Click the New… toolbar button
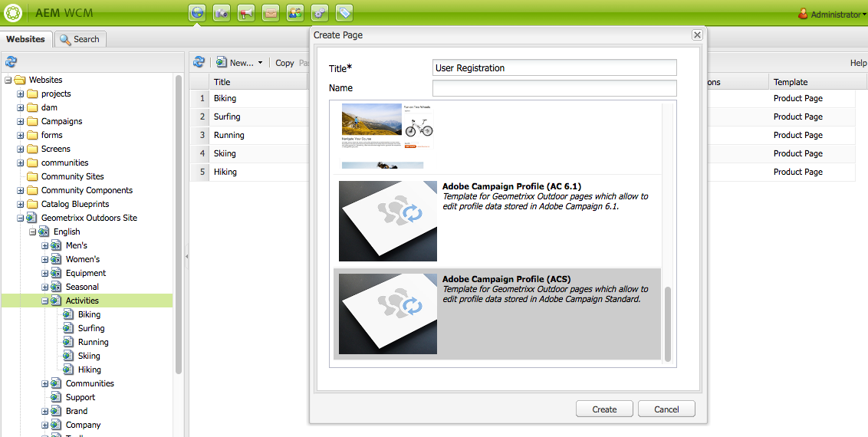The image size is (868, 437). click(x=238, y=63)
